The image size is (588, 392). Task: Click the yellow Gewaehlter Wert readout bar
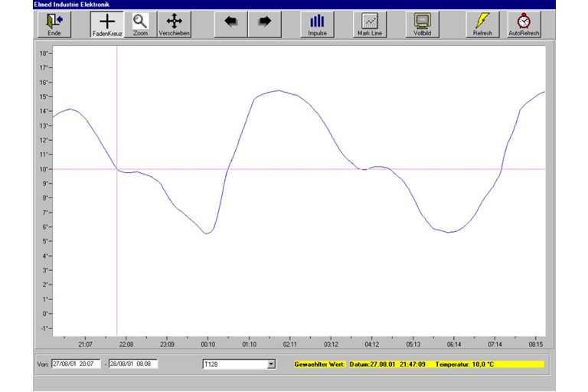click(x=419, y=364)
